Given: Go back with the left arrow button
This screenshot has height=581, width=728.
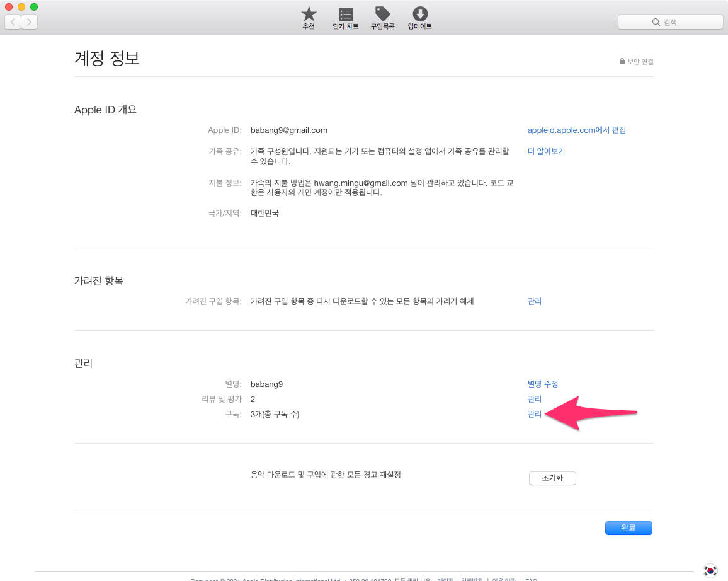Looking at the screenshot, I should click(x=13, y=22).
